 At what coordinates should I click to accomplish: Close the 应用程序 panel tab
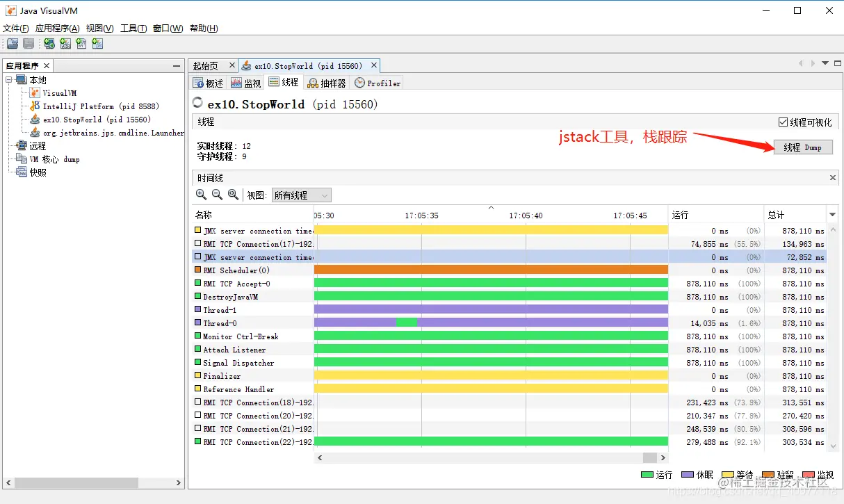47,66
